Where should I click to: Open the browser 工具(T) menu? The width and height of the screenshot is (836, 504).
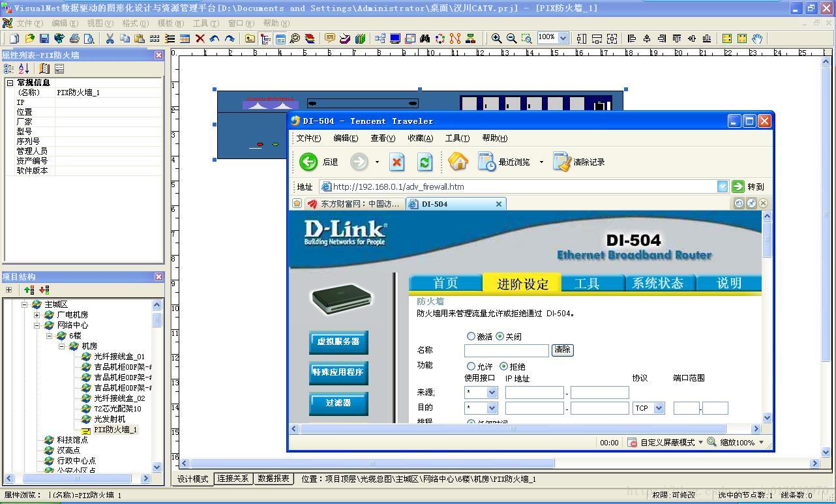pyautogui.click(x=457, y=138)
